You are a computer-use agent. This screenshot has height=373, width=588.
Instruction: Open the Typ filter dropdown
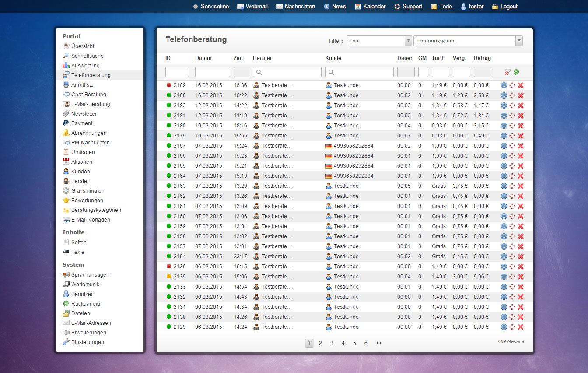coord(379,41)
